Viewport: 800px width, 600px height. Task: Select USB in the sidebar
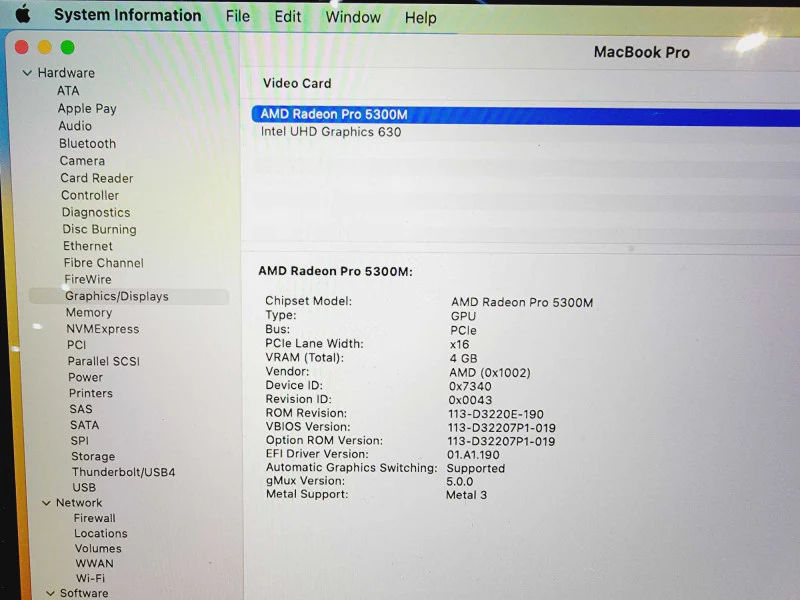(84, 488)
